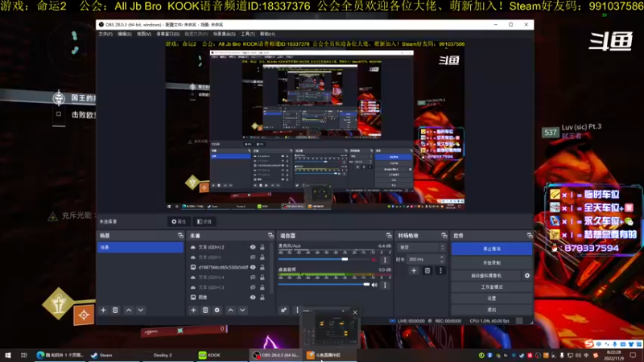Click the start recording button

coord(492,263)
